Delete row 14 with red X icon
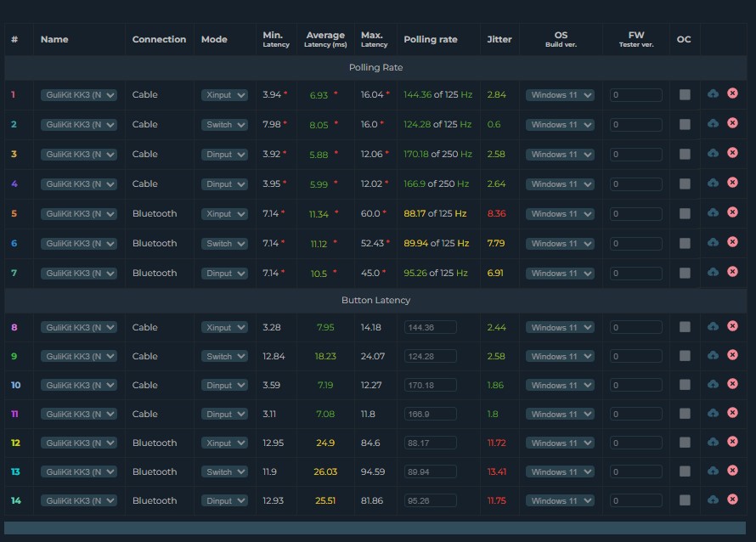This screenshot has height=542, width=756. tap(732, 500)
